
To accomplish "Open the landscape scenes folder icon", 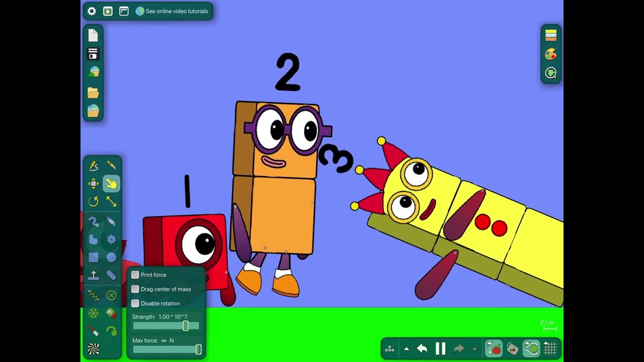I will click(x=93, y=111).
